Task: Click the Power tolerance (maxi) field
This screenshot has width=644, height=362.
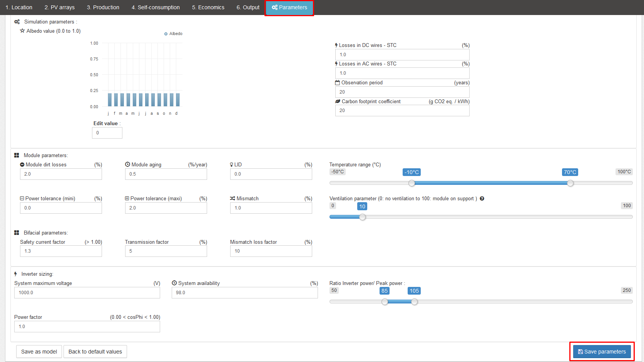Action: tap(166, 208)
